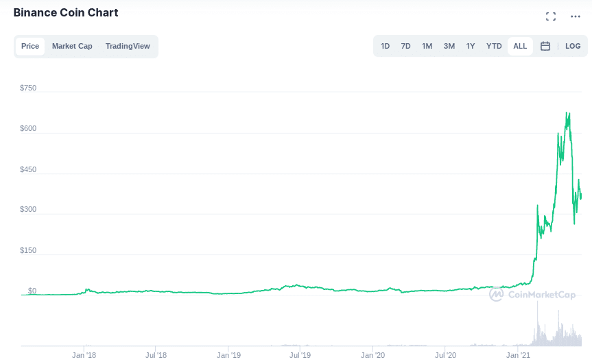Click the Jan '18 date label
Image resolution: width=592 pixels, height=364 pixels.
pyautogui.click(x=84, y=355)
